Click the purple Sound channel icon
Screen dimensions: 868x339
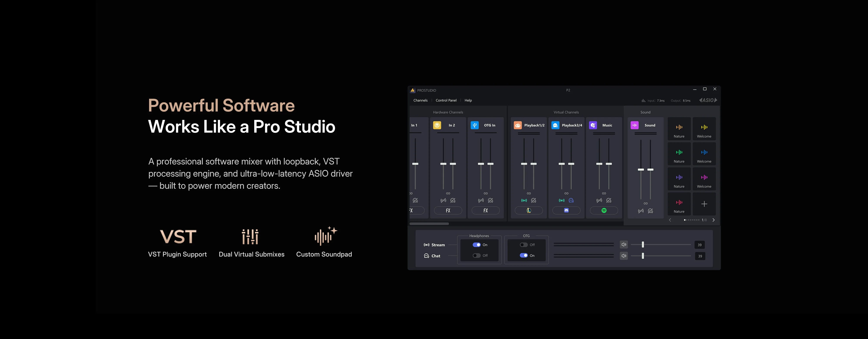pos(635,125)
